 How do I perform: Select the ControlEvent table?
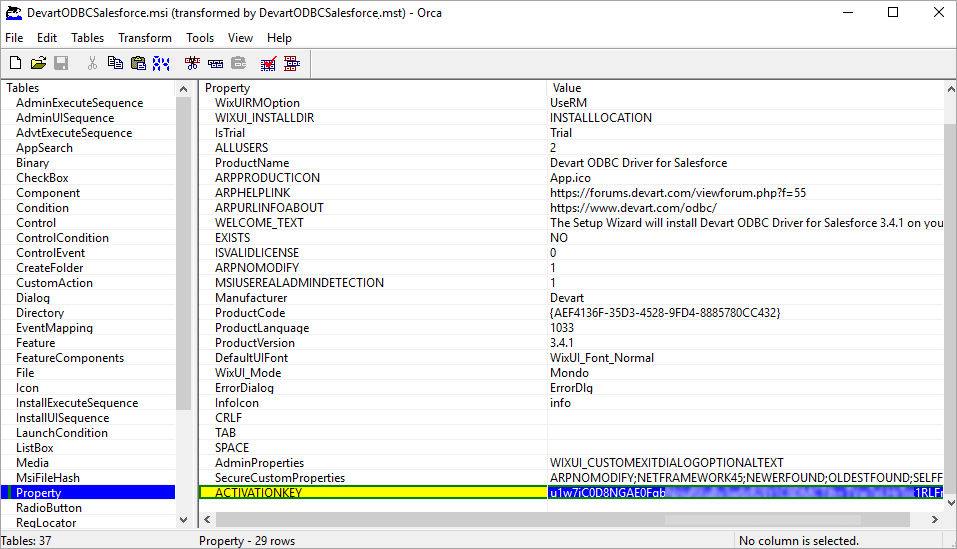[x=51, y=253]
